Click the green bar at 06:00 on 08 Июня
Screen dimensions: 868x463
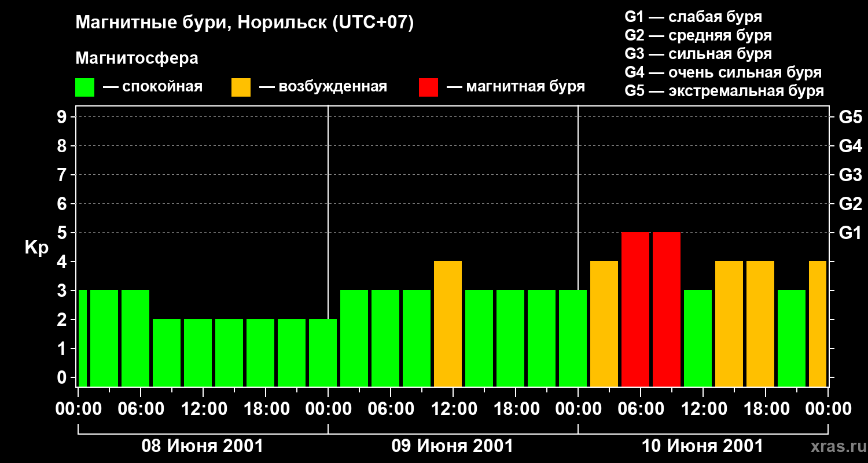(x=135, y=338)
